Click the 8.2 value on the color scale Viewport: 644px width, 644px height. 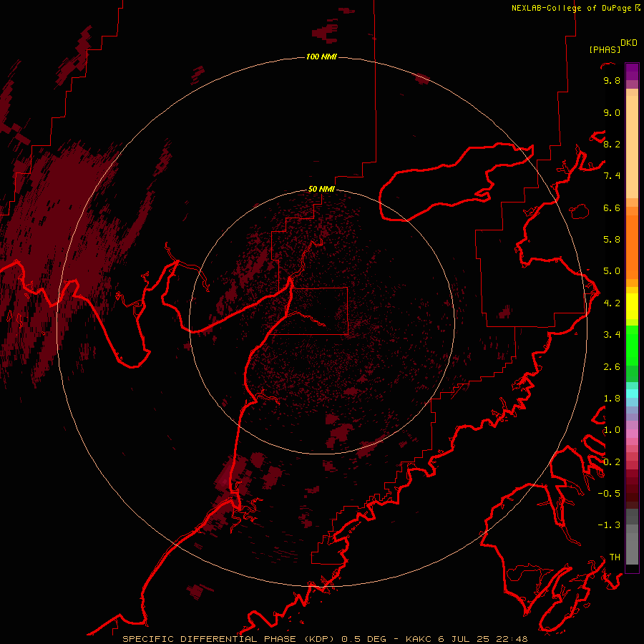(612, 144)
